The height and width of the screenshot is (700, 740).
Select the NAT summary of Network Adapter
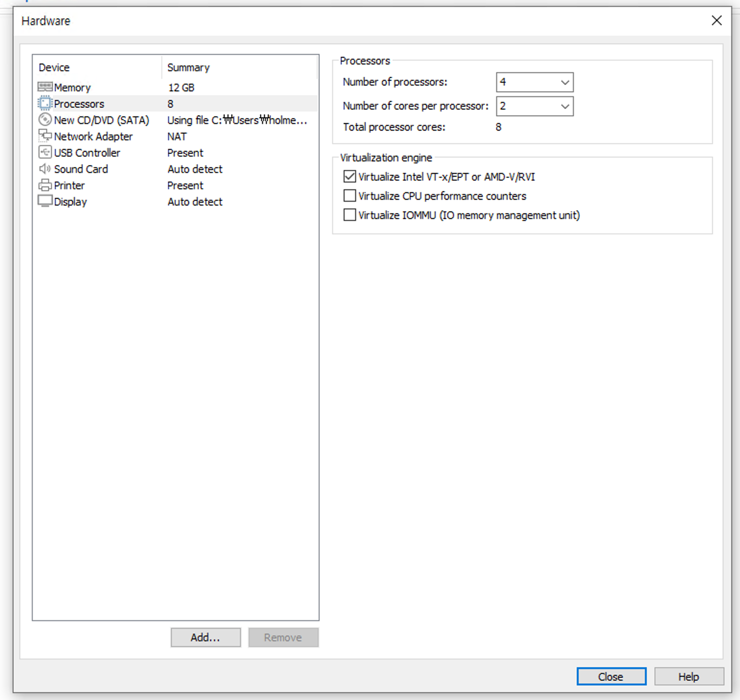tap(177, 136)
